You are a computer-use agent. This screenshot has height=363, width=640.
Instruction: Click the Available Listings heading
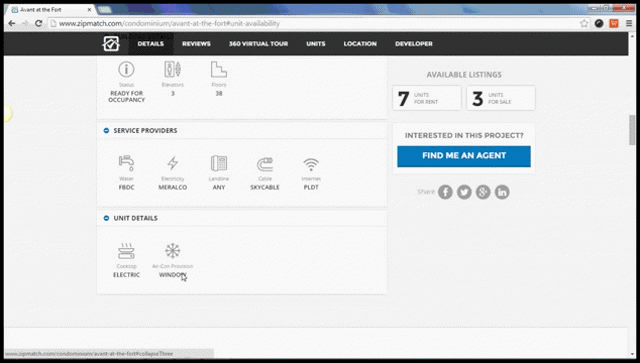coord(464,75)
